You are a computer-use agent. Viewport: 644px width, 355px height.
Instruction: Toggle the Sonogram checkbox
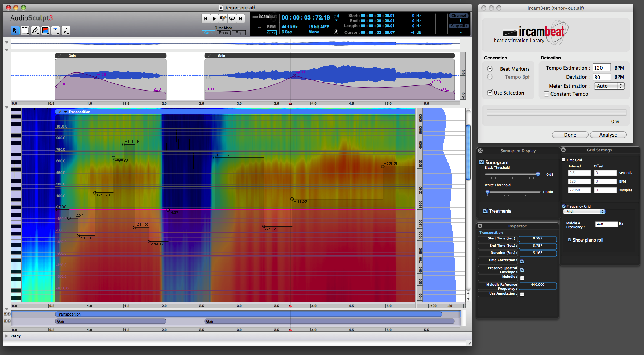click(482, 162)
